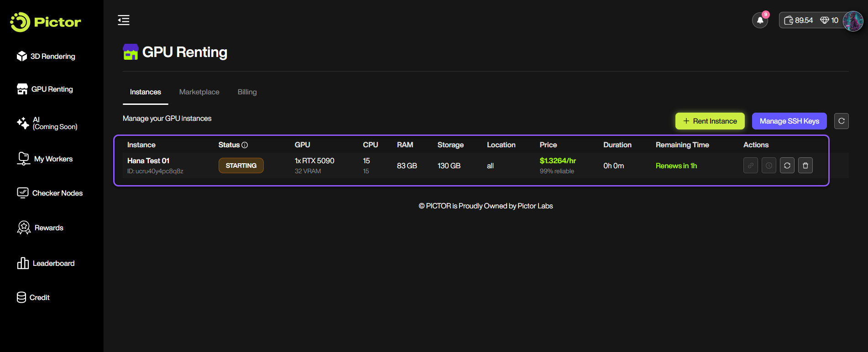Click the diamond credits indicator
This screenshot has height=352, width=868.
pos(829,21)
